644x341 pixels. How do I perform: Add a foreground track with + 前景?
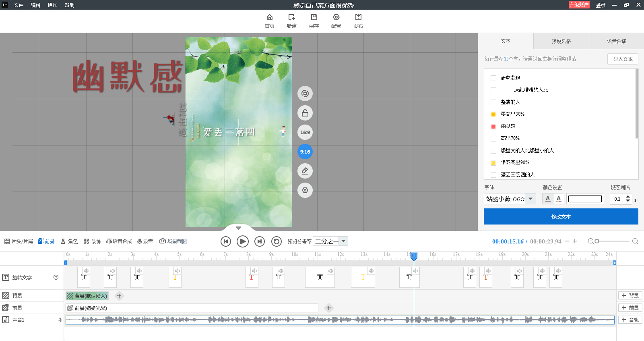click(x=630, y=308)
